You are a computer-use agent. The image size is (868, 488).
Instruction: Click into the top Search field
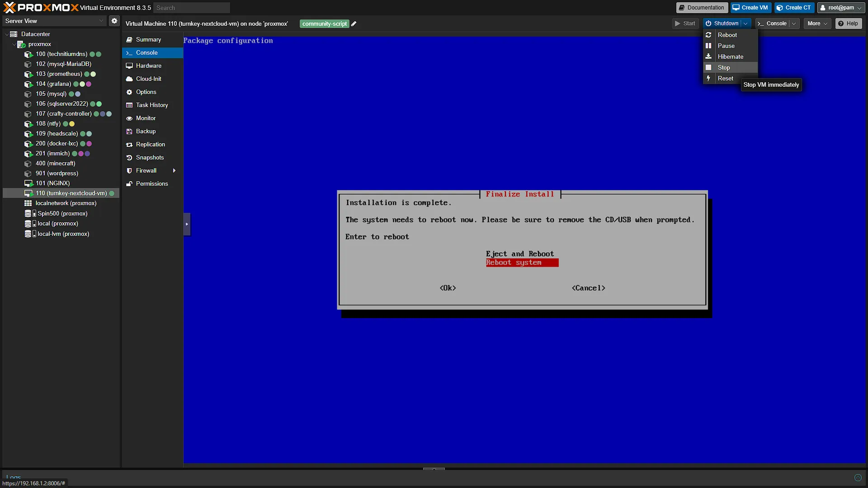pos(192,8)
